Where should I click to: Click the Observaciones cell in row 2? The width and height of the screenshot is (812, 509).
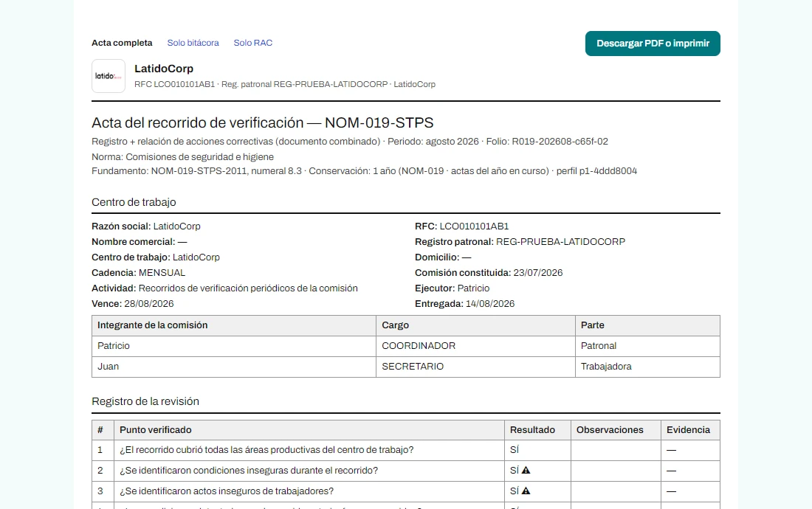[616, 471]
